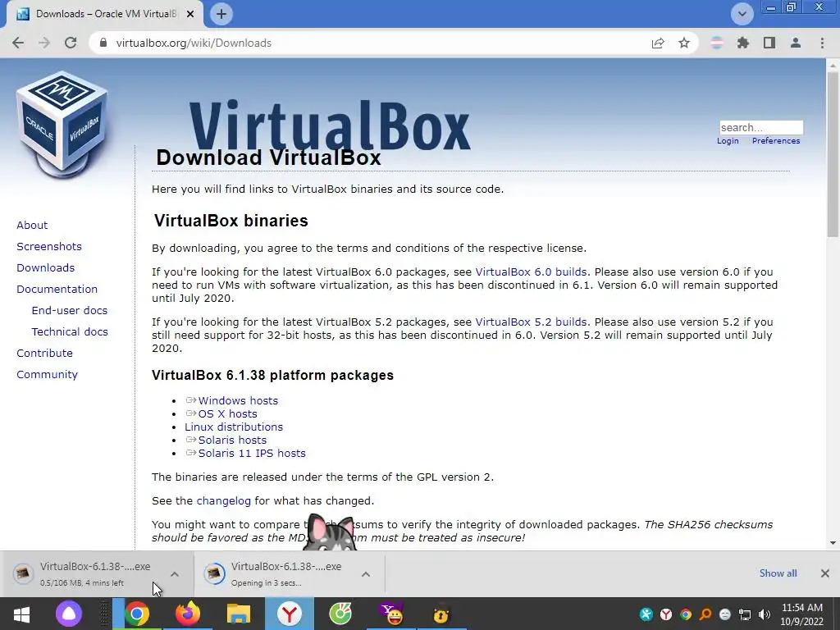
Task: Show all downloads
Action: click(778, 573)
